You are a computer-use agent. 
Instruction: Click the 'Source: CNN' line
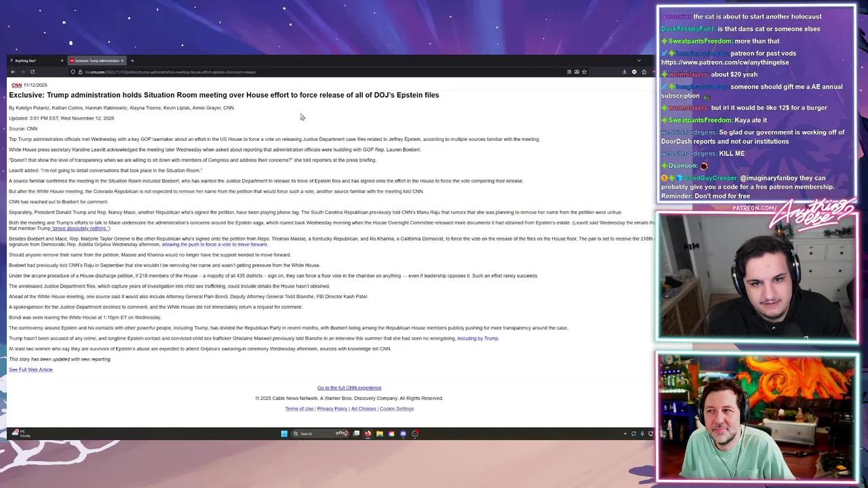[23, 129]
